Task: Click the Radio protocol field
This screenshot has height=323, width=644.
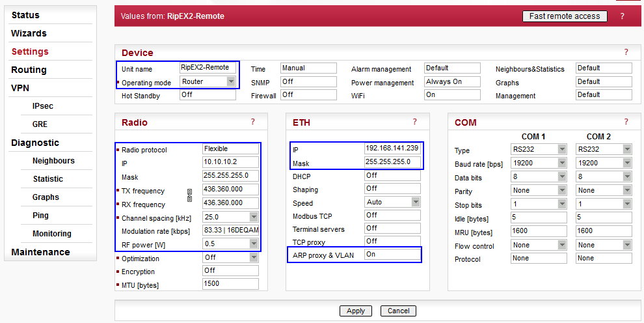Action: (231, 148)
